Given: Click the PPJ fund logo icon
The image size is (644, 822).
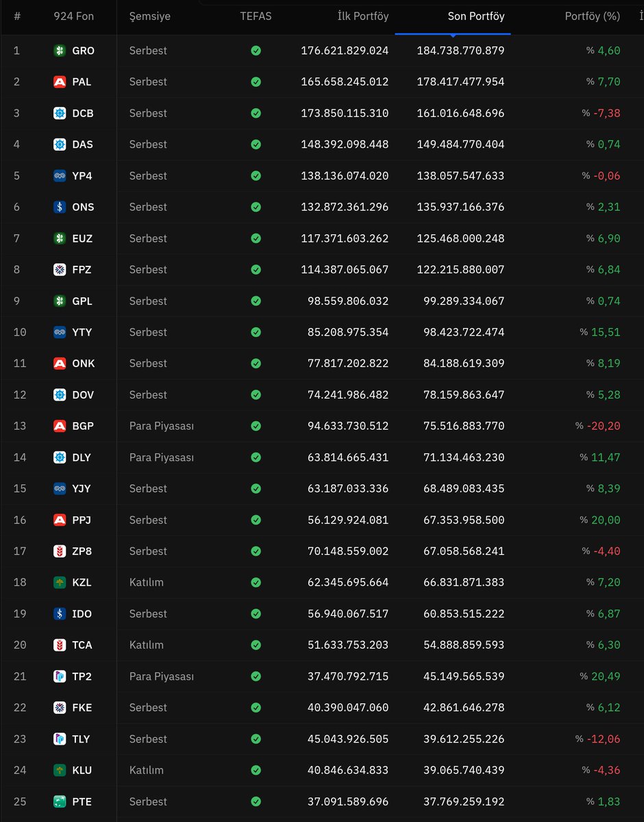Looking at the screenshot, I should [60, 520].
